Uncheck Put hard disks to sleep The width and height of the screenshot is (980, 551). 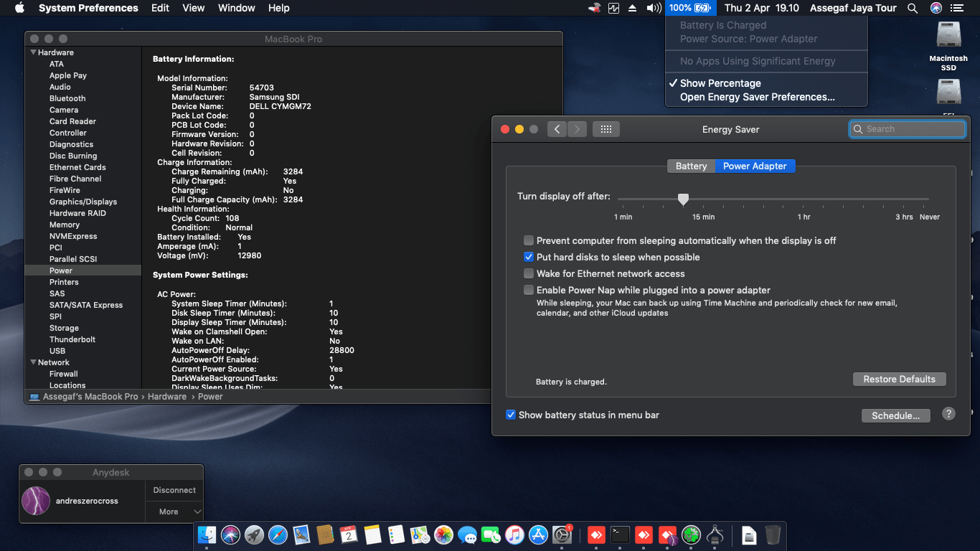(529, 257)
